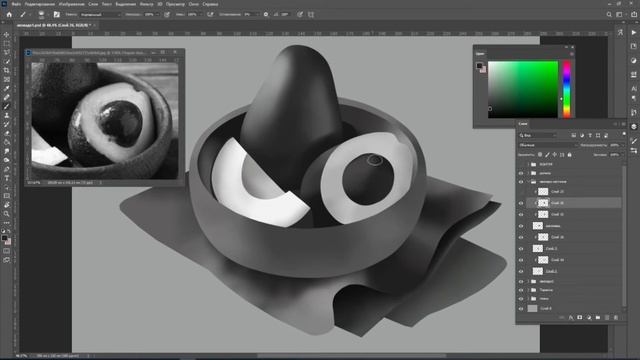The height and width of the screenshot is (360, 640).
Task: Switch foreground and background colors arrow
Action: (9, 231)
